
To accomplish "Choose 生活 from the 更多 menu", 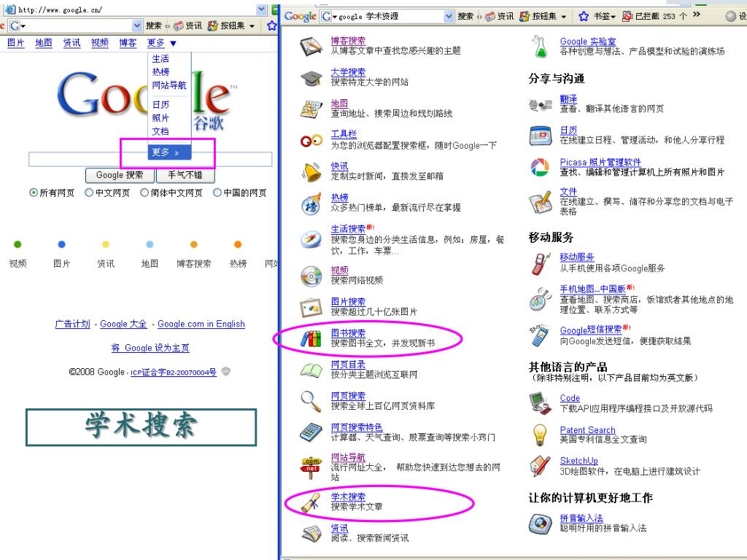I will click(160, 58).
